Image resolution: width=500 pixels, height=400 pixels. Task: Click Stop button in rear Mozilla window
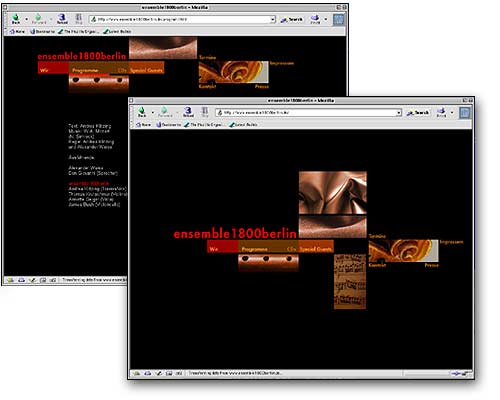[79, 19]
